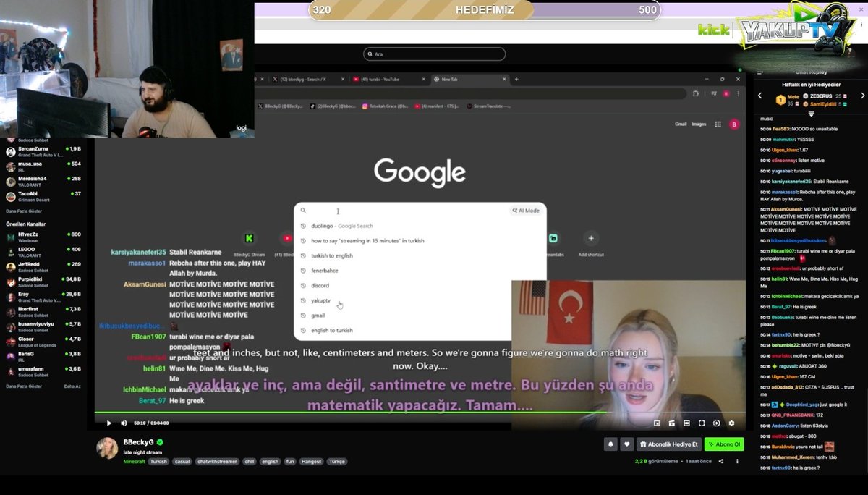Open husamviyuviyu recommended channel
Screen dimensions: 868x495
click(x=43, y=326)
